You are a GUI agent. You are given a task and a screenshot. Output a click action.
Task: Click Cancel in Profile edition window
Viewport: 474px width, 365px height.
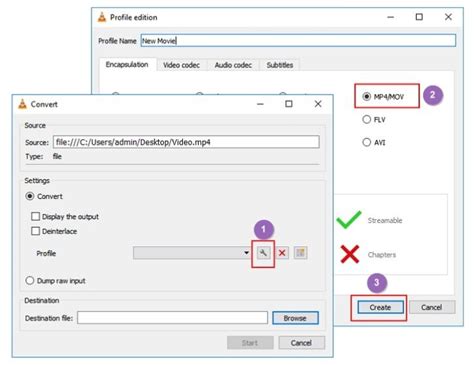tap(432, 307)
